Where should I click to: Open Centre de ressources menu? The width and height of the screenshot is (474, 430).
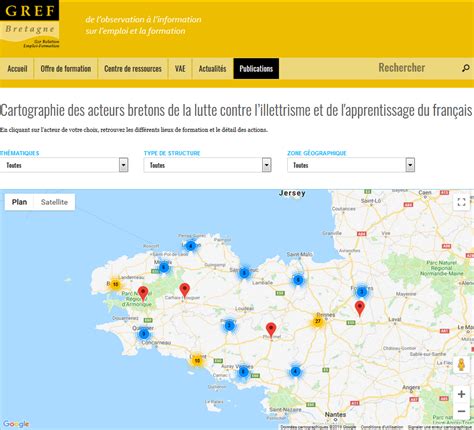click(x=133, y=69)
